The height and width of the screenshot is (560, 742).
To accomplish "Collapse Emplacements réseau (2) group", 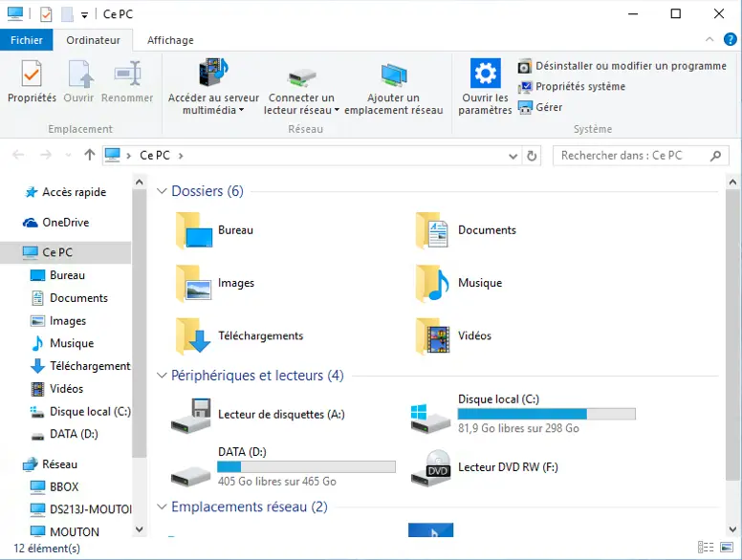I will coord(162,507).
